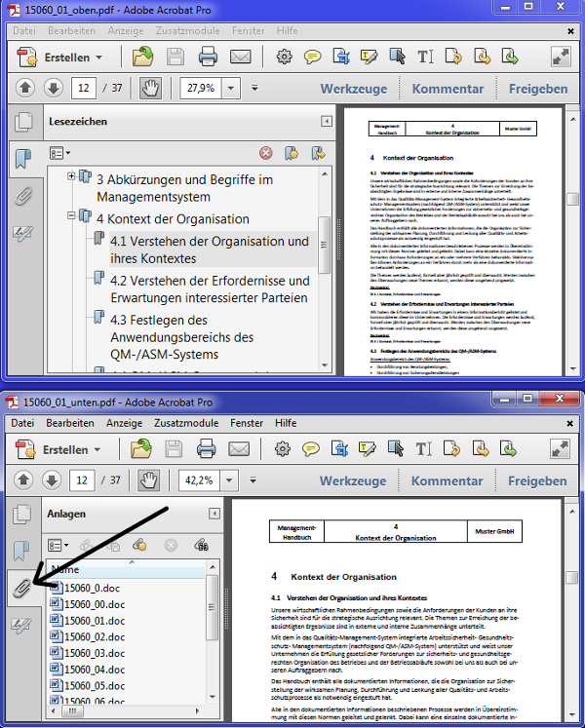Viewport: 585px width, 728px height.
Task: Open the Anzeige menu in the lower window
Action: point(124,423)
